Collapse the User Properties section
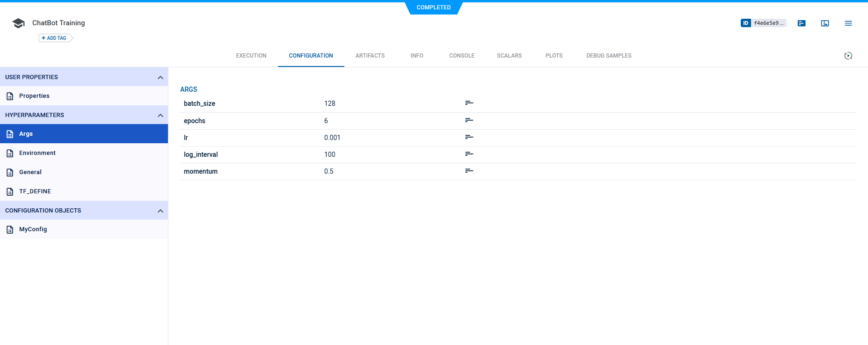This screenshot has width=868, height=345. click(x=160, y=77)
